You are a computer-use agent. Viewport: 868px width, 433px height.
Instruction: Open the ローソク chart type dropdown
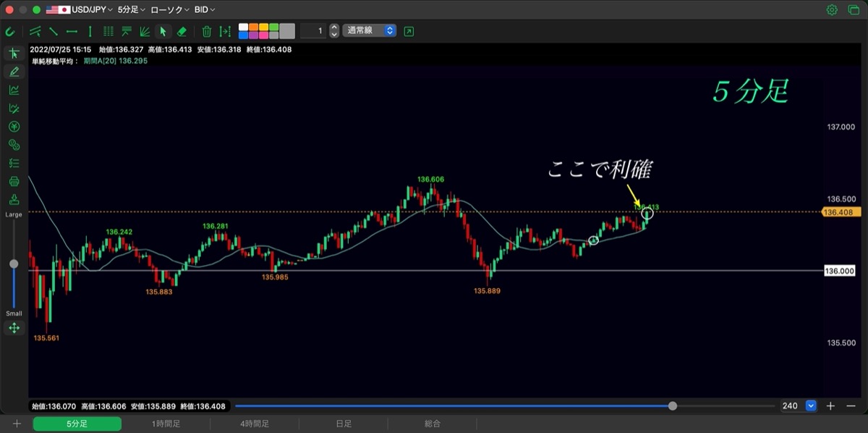(170, 10)
